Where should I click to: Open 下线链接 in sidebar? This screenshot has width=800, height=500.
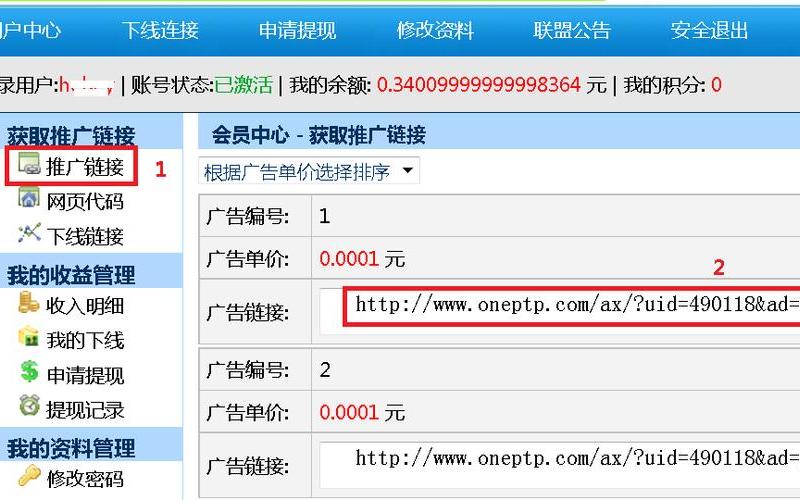(85, 237)
